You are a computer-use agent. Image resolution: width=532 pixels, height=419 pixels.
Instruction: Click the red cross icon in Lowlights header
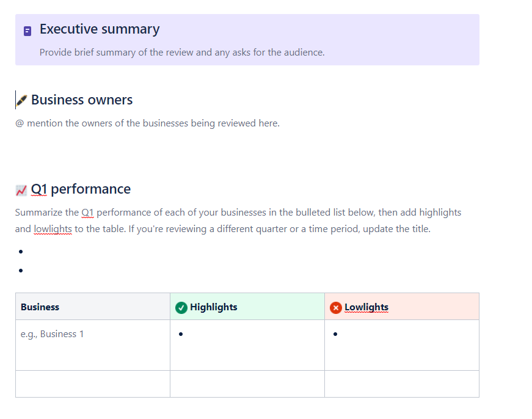[x=335, y=308]
